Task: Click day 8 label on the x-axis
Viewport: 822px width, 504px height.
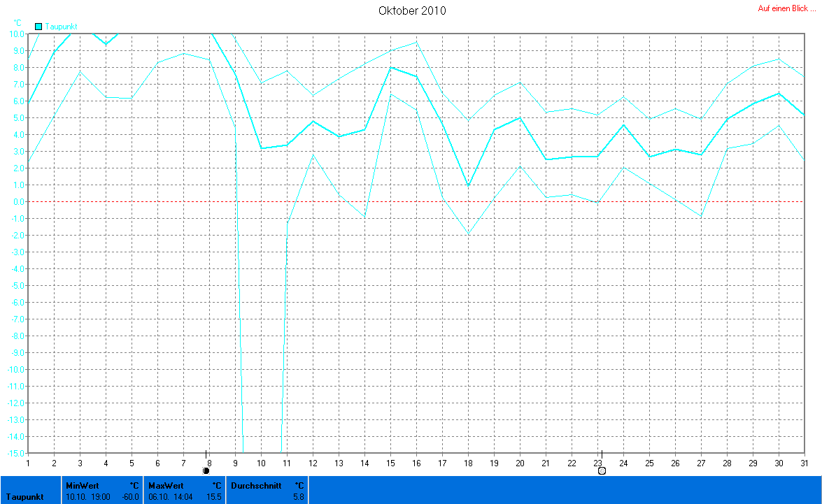Action: (209, 463)
